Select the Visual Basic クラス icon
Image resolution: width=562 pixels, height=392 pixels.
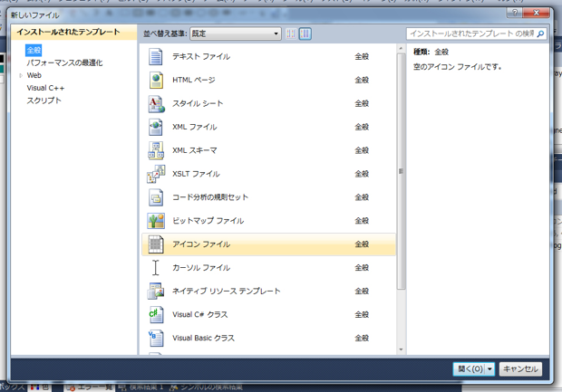pyautogui.click(x=156, y=338)
